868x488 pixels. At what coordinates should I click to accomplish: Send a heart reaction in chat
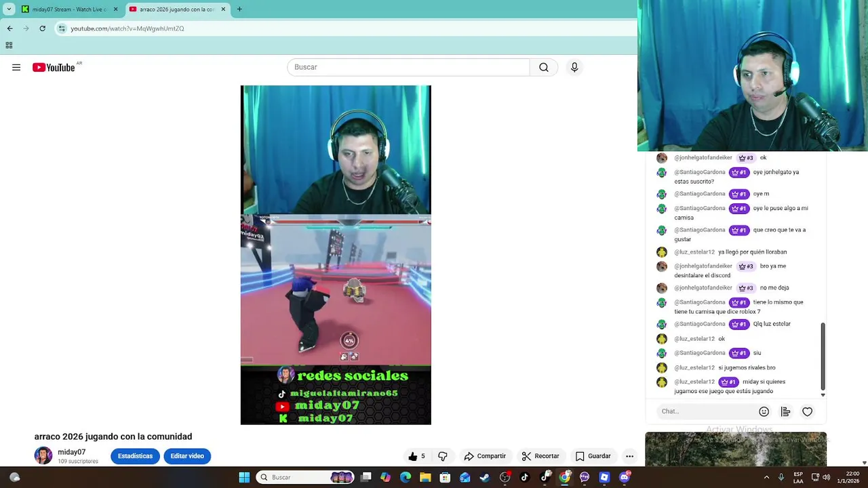[x=807, y=411]
